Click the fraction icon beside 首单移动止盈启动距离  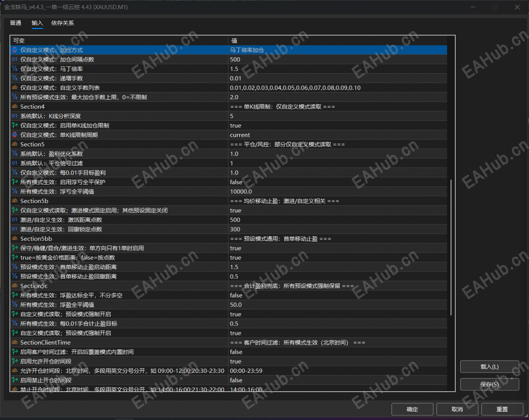(x=15, y=267)
